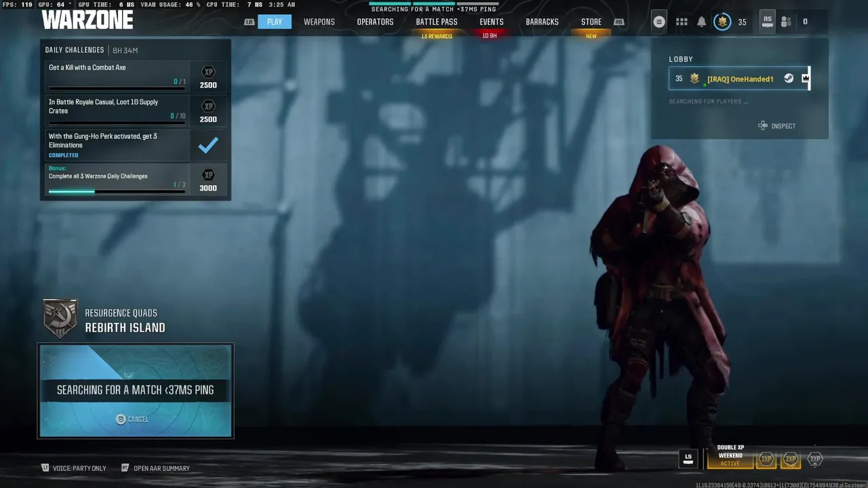868x488 pixels.
Task: Click the Warzone logo
Action: [87, 20]
